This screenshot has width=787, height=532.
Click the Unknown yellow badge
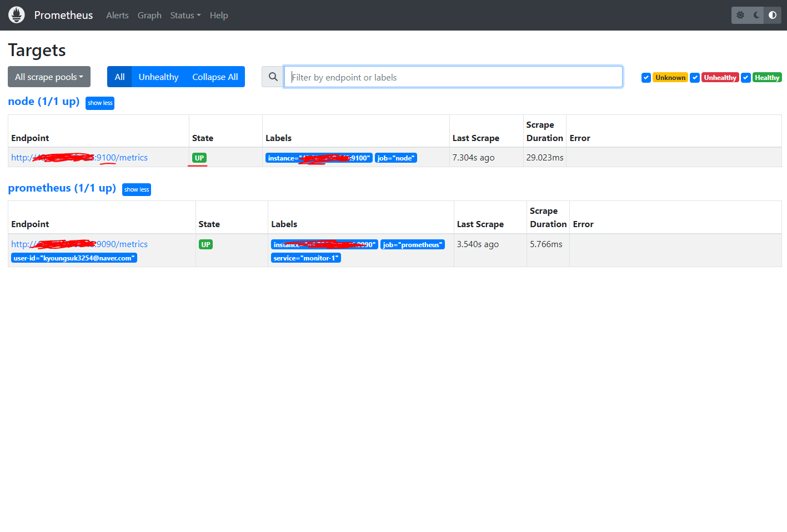(670, 78)
